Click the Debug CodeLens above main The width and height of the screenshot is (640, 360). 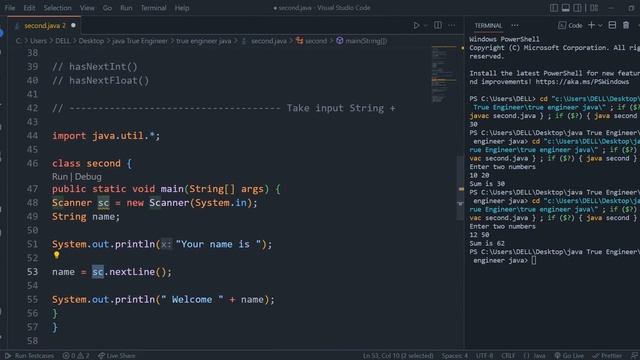click(x=88, y=177)
